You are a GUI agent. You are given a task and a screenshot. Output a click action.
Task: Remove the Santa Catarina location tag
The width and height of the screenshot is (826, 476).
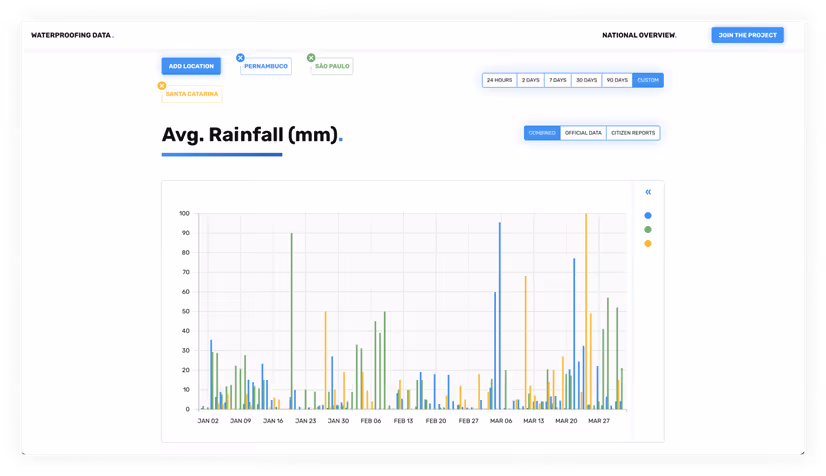click(162, 86)
